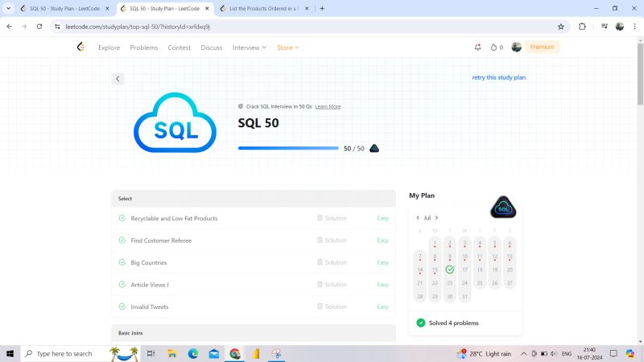
Task: Open Solution for Article Views I
Action: point(332,285)
